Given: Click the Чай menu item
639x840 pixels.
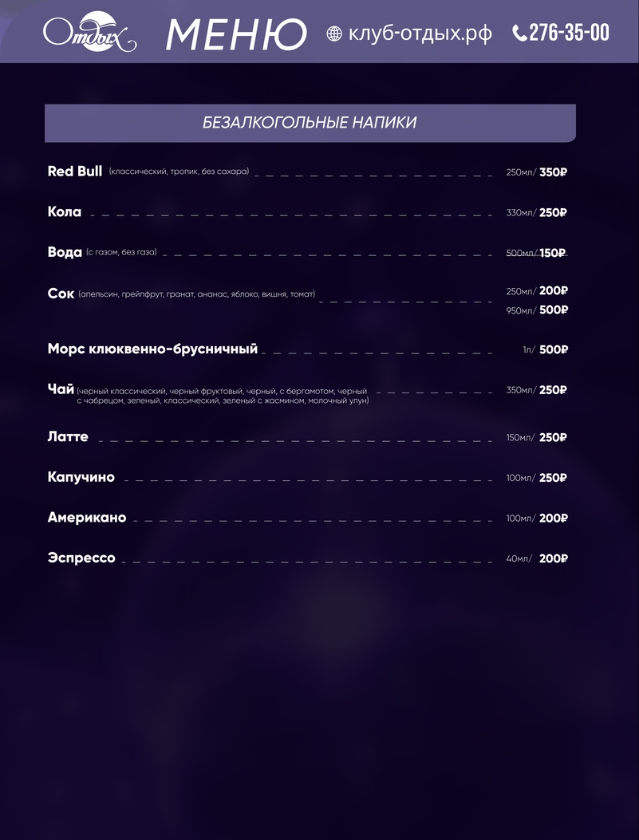Looking at the screenshot, I should pyautogui.click(x=61, y=389).
